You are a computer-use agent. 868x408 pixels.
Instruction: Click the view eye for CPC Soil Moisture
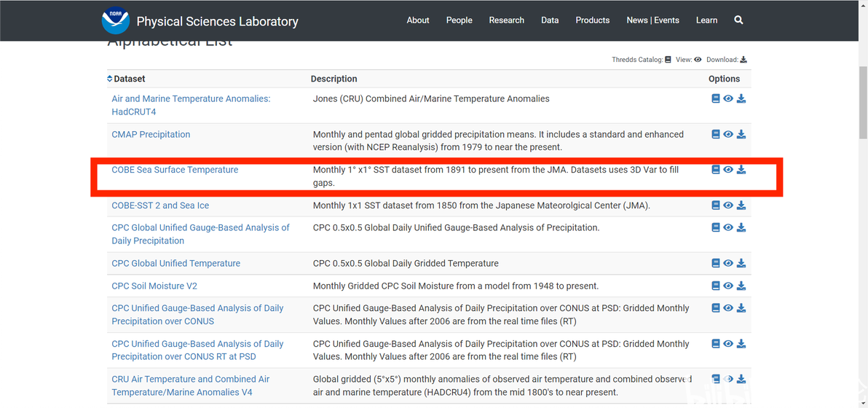[728, 286]
